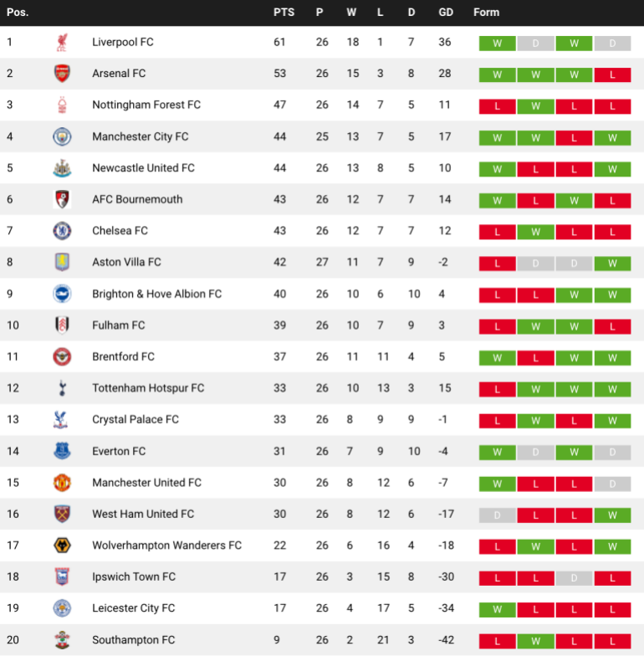Click Ipswich Town's 17 points value
The image size is (644, 656).
[279, 577]
